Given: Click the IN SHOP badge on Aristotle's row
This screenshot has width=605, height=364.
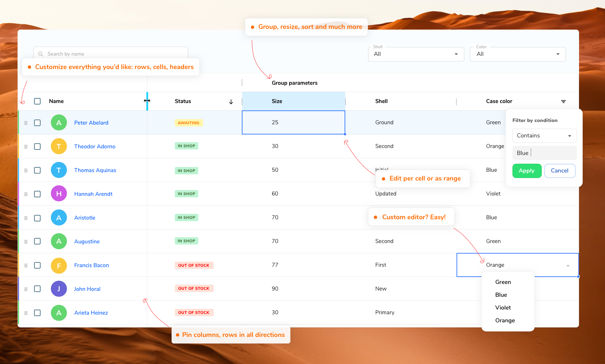Looking at the screenshot, I should click(187, 217).
